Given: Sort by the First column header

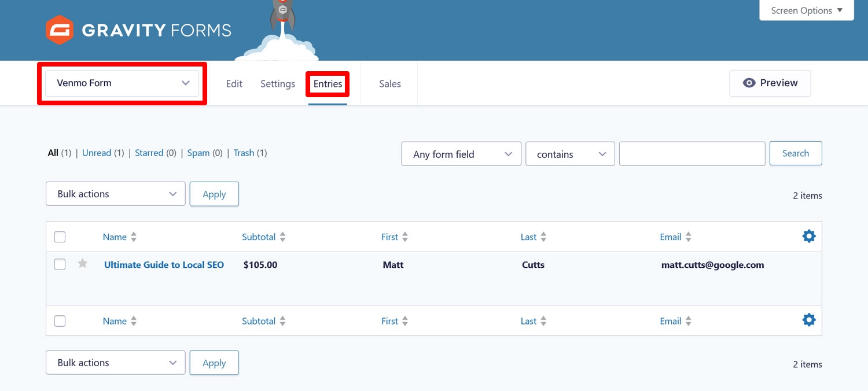Looking at the screenshot, I should tap(389, 237).
